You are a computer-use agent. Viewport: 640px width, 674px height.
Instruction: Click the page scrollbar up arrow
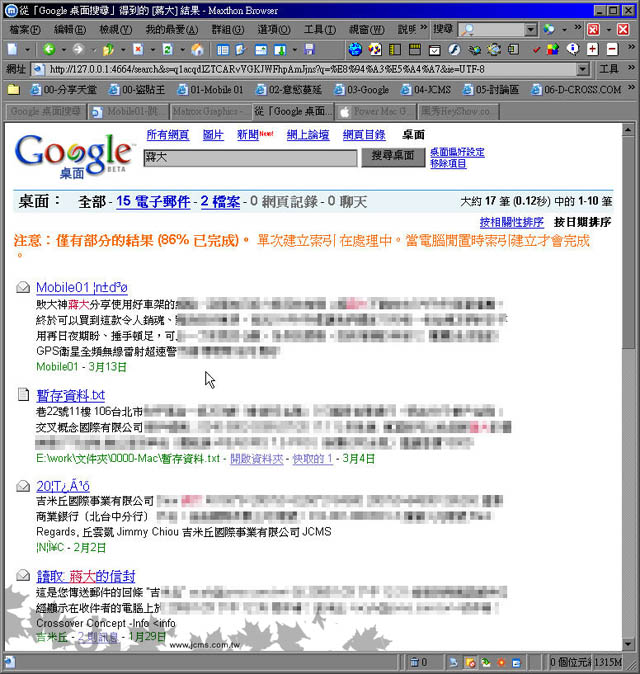coord(628,130)
